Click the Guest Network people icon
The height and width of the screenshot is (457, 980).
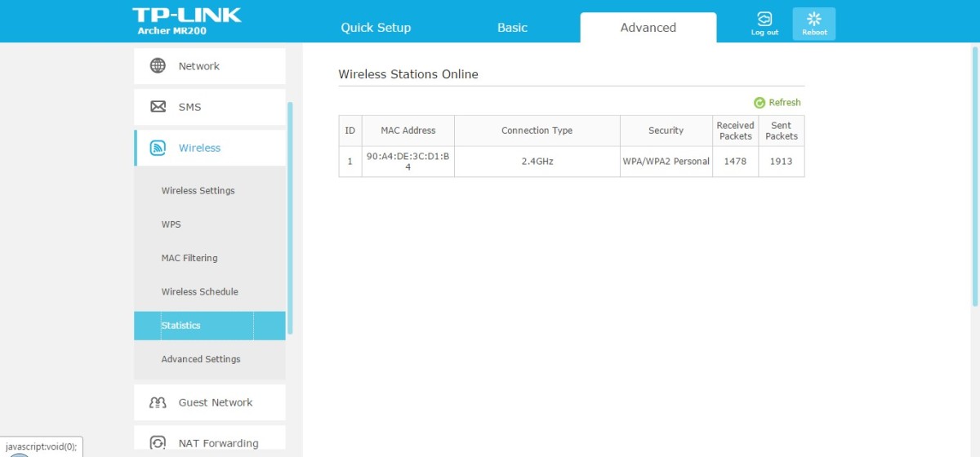coord(158,402)
